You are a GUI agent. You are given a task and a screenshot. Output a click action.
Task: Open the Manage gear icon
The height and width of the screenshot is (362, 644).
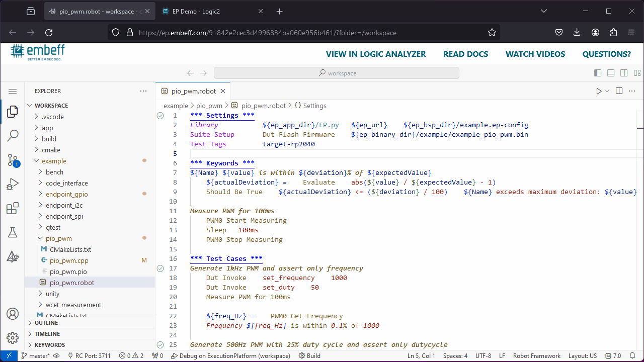point(13,337)
